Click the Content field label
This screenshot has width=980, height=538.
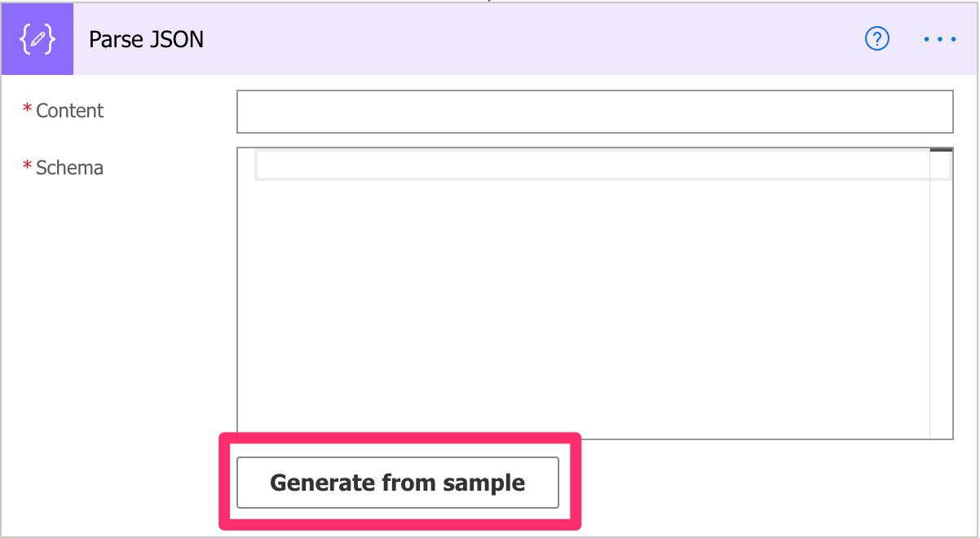coord(69,111)
